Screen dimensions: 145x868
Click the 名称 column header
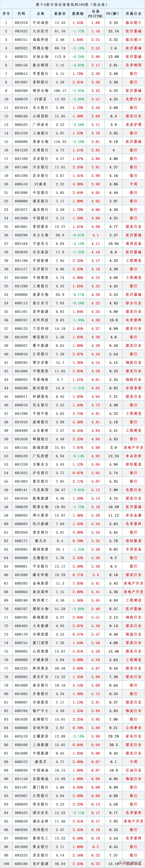[x=40, y=14]
